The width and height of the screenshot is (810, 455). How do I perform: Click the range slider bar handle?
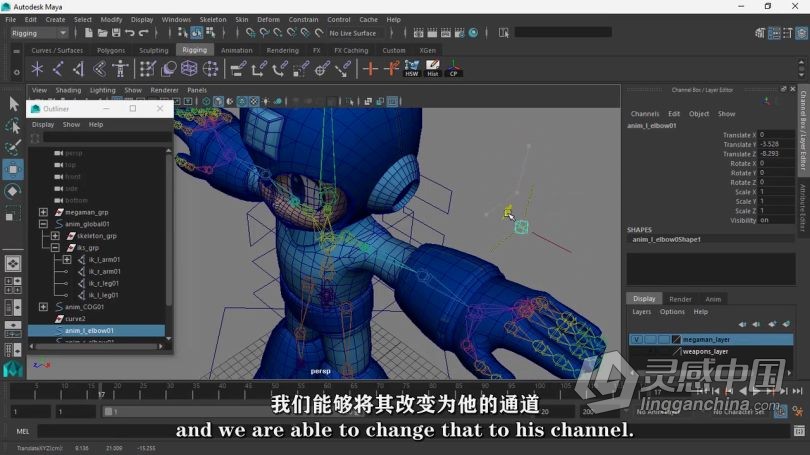pos(108,412)
